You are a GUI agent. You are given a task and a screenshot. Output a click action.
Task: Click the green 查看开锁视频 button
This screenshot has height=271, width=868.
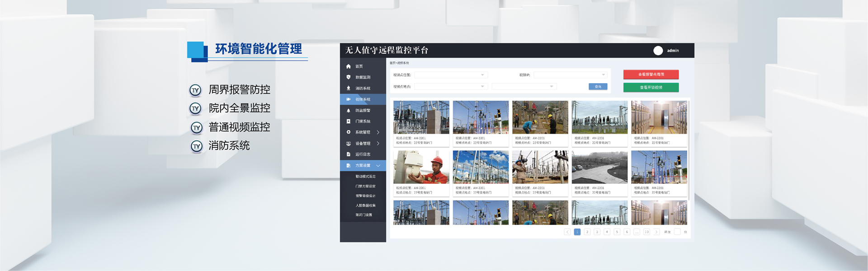point(651,88)
